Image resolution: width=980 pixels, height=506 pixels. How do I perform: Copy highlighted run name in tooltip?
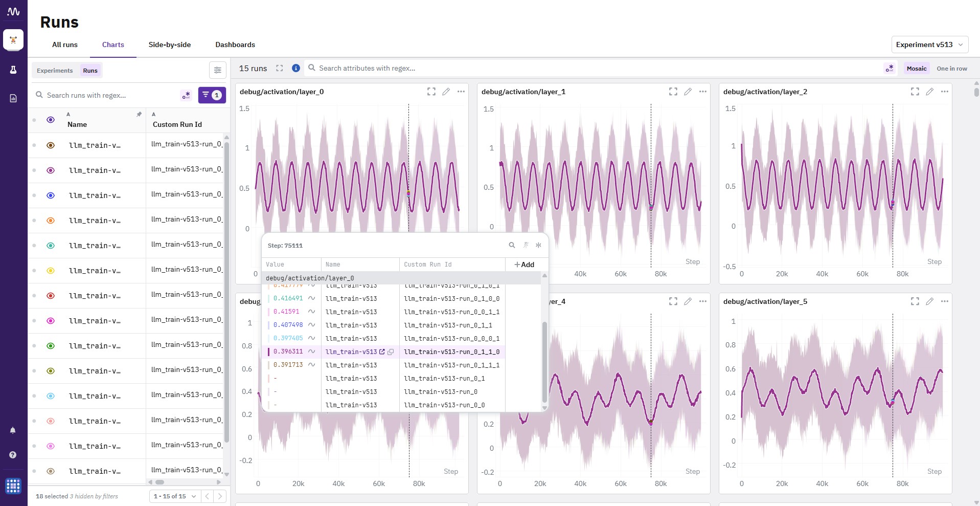391,351
